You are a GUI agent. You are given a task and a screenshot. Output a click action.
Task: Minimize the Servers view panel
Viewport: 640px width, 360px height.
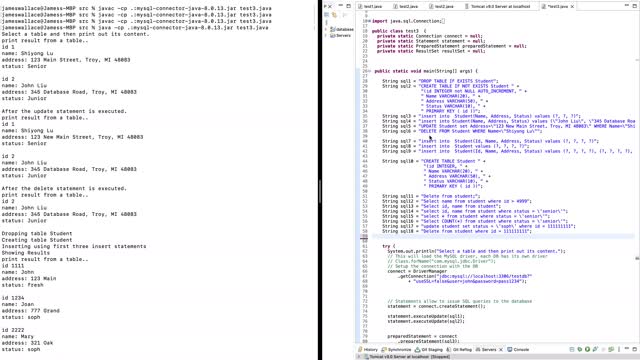[627, 349]
